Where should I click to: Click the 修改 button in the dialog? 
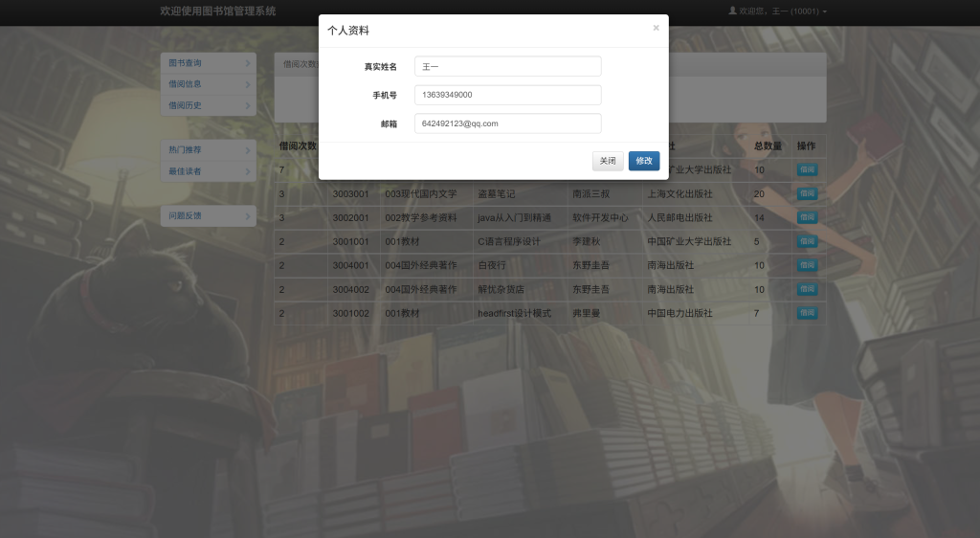(644, 161)
